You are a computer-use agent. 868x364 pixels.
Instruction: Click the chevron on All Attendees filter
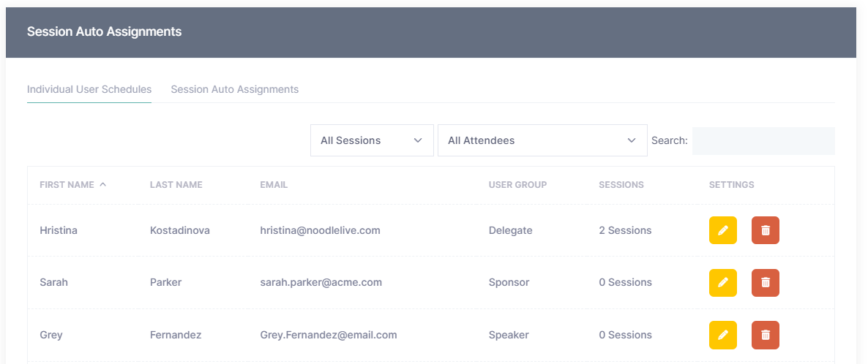tap(632, 140)
